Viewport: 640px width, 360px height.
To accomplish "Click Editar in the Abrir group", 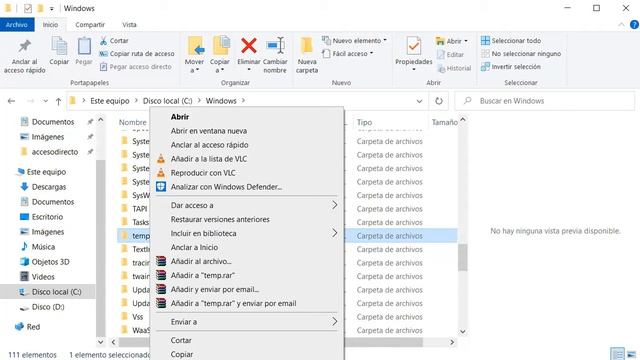I will [x=450, y=54].
